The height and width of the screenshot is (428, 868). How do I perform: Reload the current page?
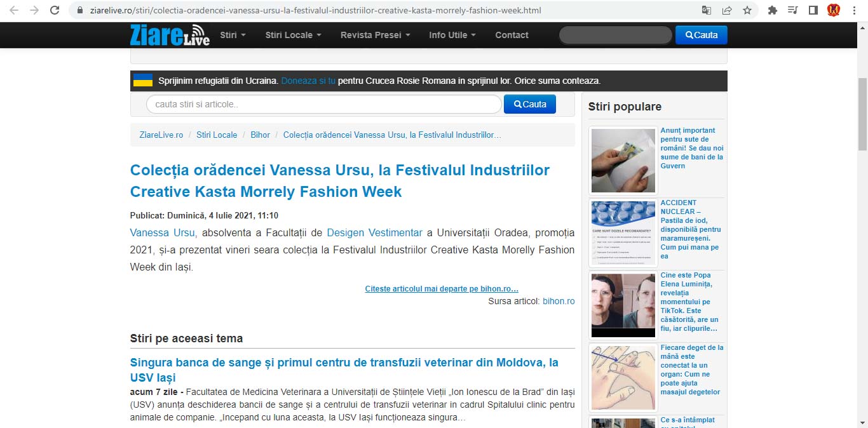(x=55, y=10)
